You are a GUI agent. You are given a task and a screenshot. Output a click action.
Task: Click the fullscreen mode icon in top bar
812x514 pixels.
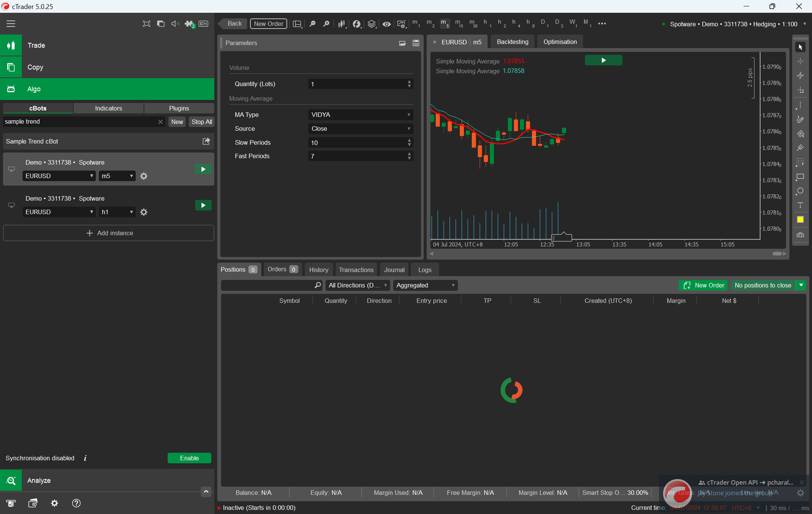click(147, 24)
